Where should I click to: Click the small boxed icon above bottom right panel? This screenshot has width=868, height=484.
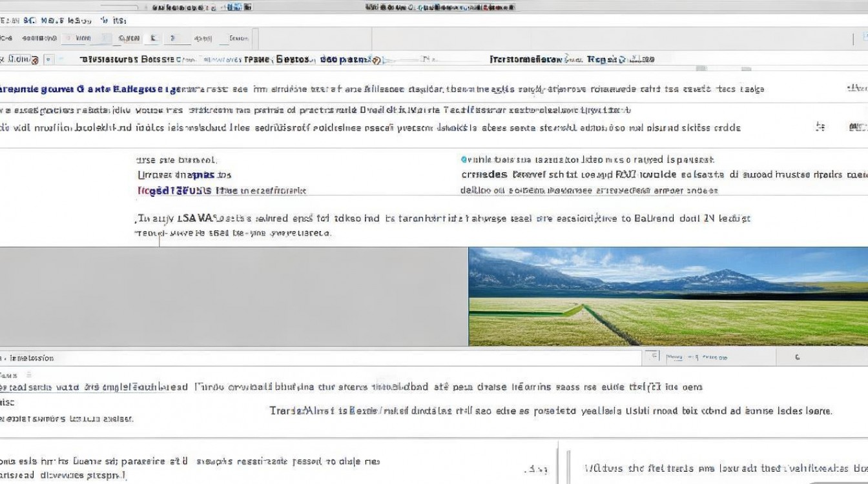653,356
